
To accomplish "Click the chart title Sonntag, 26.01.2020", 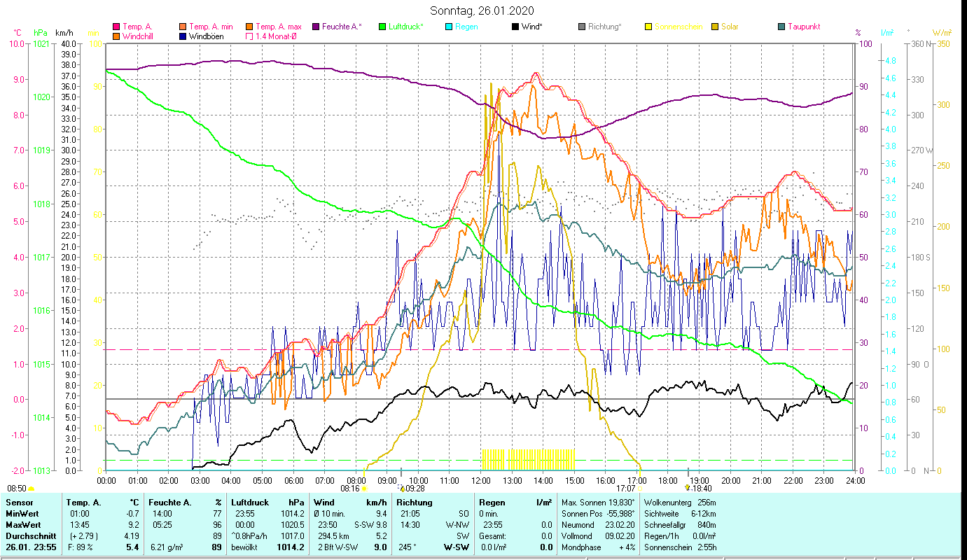I will [x=483, y=10].
